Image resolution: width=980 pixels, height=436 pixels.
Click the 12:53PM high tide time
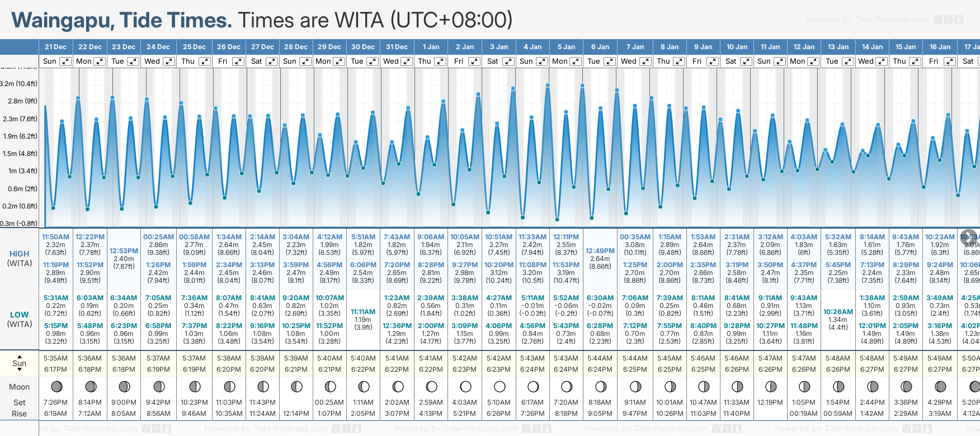pos(124,251)
